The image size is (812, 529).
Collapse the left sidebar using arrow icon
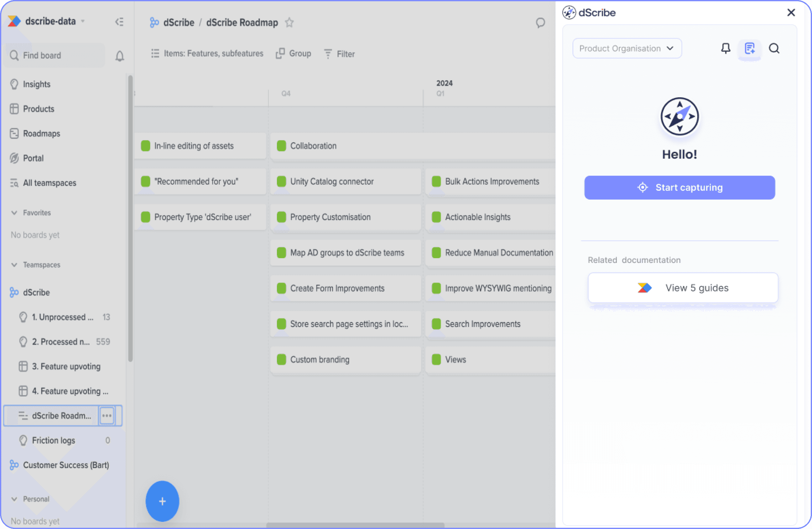tap(119, 22)
